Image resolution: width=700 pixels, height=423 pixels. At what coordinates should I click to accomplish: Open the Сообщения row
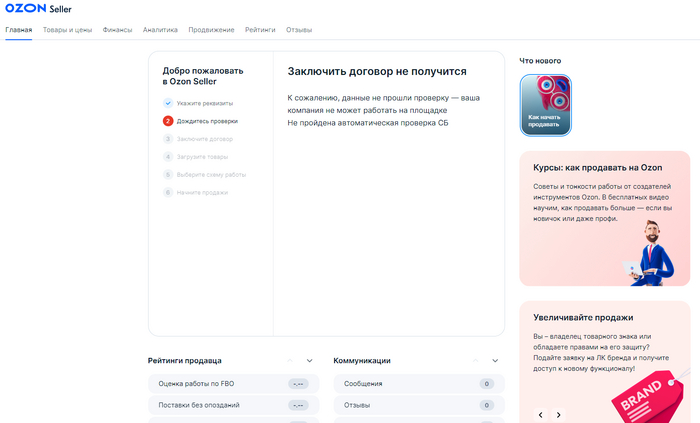coord(419,384)
